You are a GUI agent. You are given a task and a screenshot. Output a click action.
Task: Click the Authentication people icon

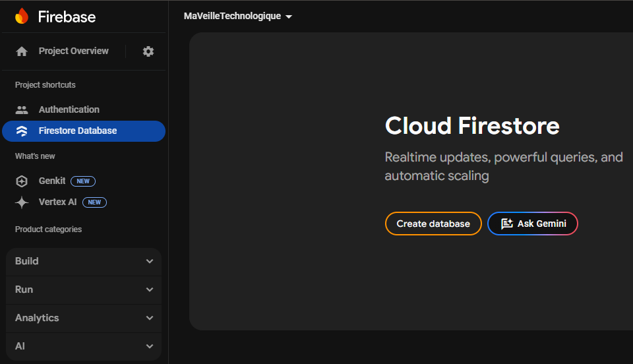pos(22,109)
